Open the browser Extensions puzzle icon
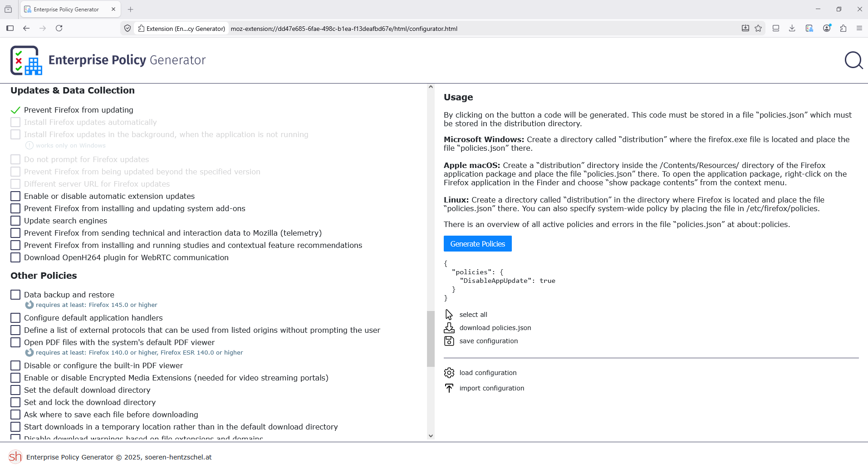 843,28
